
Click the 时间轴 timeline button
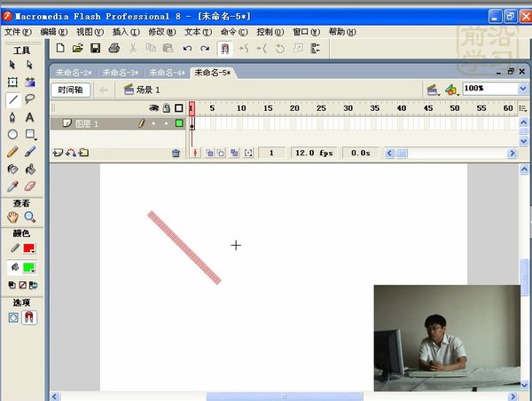70,90
